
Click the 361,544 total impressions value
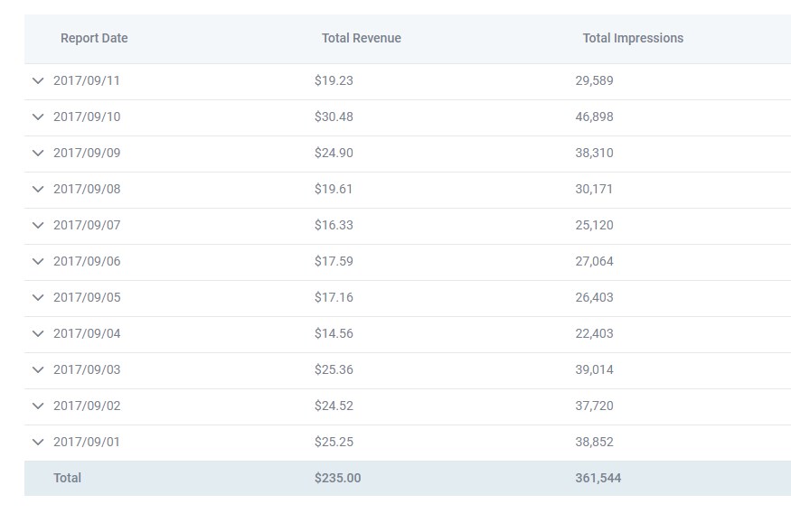tap(598, 478)
